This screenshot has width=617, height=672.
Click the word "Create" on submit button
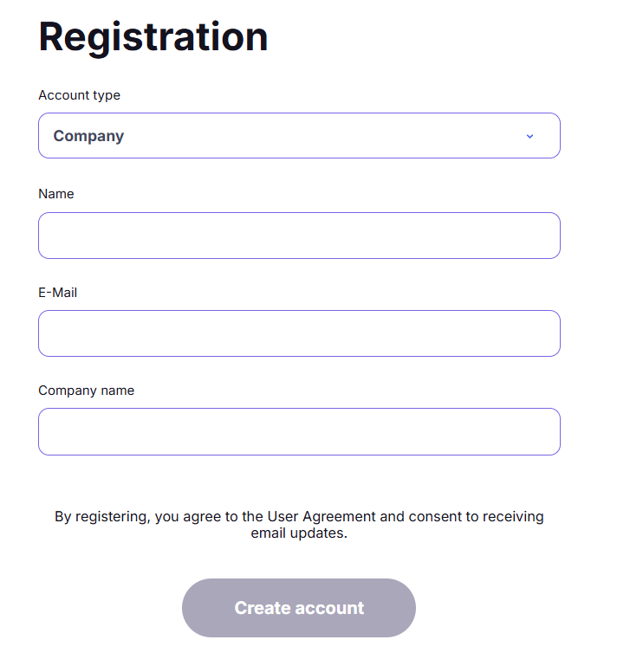point(261,608)
